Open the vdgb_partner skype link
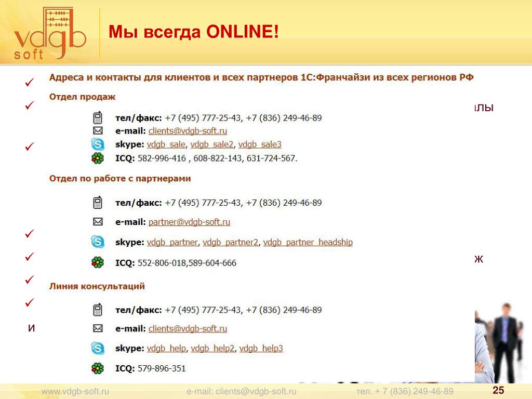The image size is (532, 399). pyautogui.click(x=172, y=242)
